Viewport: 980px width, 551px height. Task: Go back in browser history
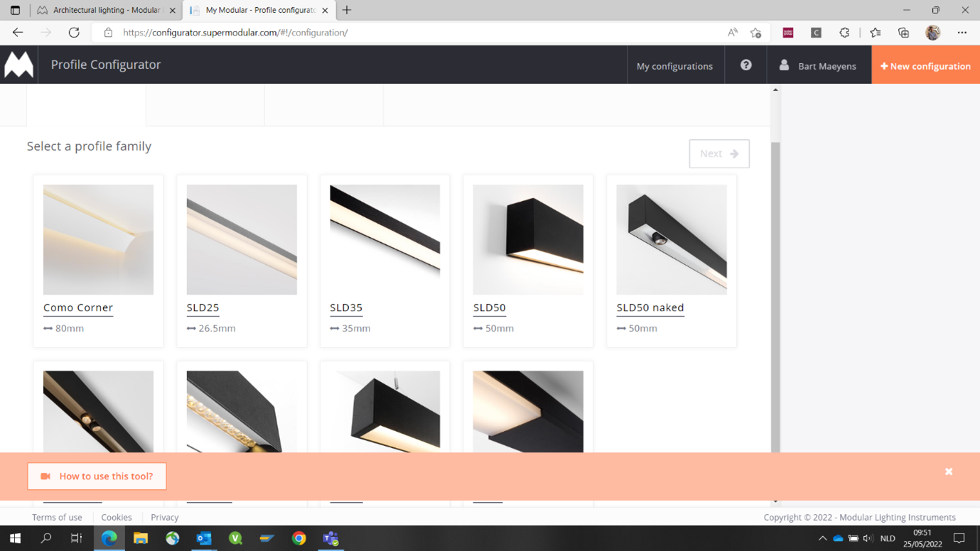[18, 33]
